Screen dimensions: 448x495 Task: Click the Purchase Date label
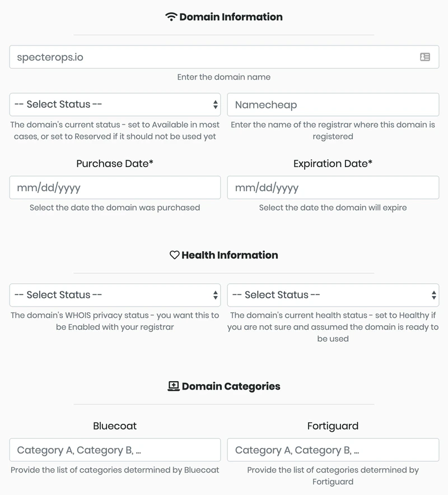(115, 164)
